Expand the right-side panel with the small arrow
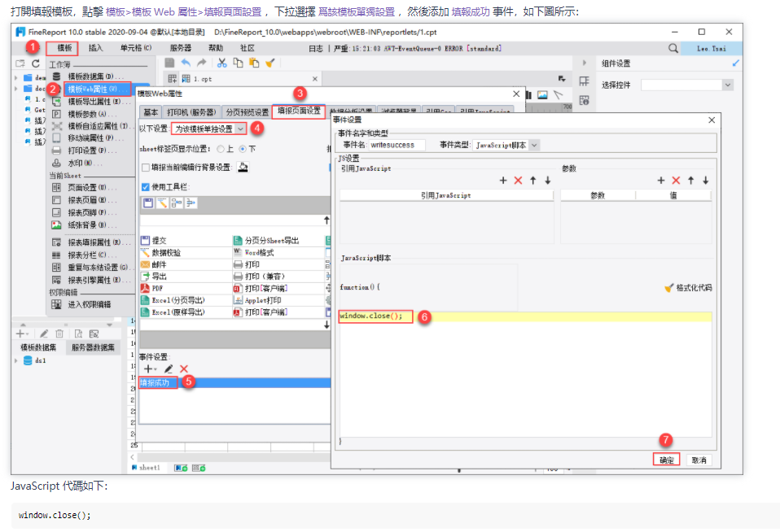 click(584, 63)
